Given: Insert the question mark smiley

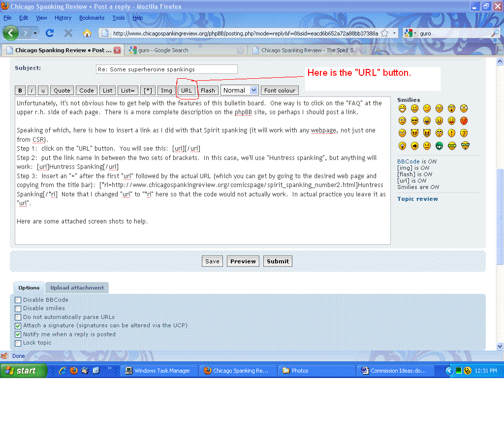Looking at the screenshot, I should click(x=464, y=133).
